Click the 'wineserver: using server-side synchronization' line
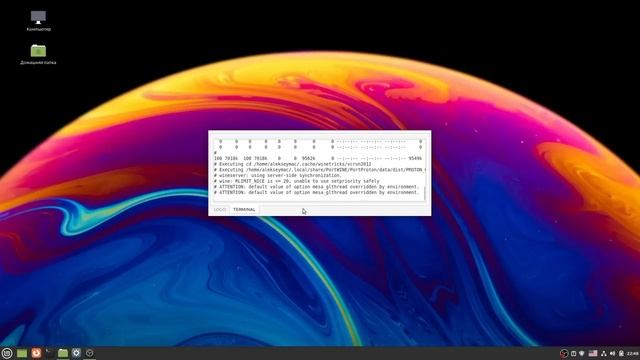The image size is (640, 360). click(x=278, y=176)
